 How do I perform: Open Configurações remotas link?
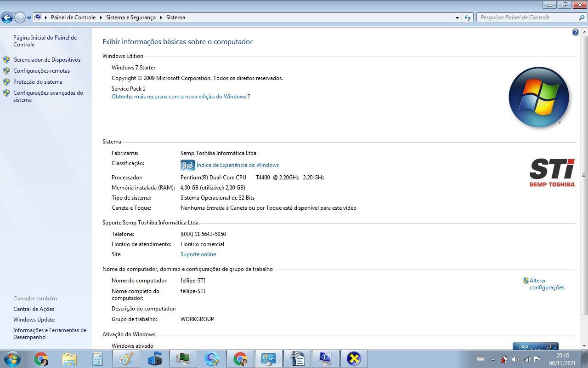pyautogui.click(x=41, y=71)
